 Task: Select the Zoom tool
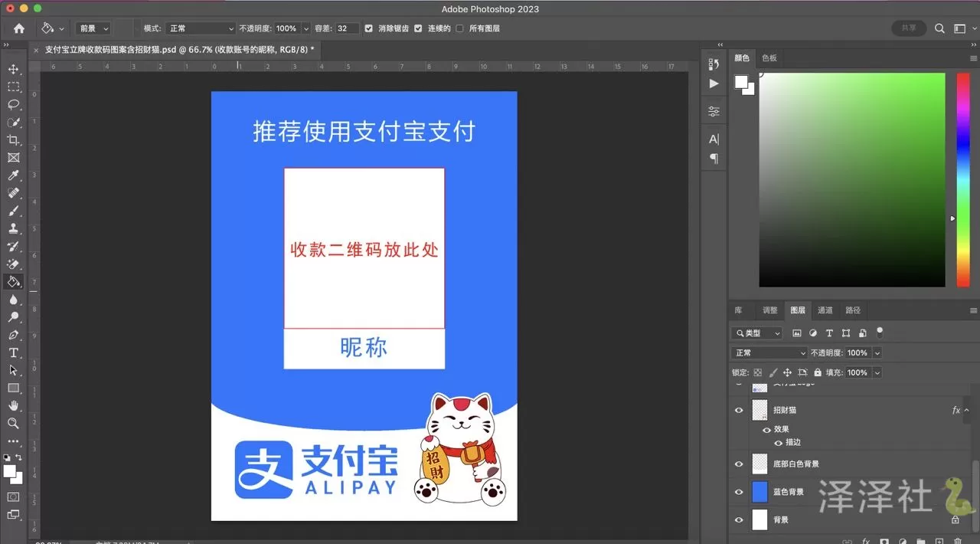pyautogui.click(x=14, y=424)
